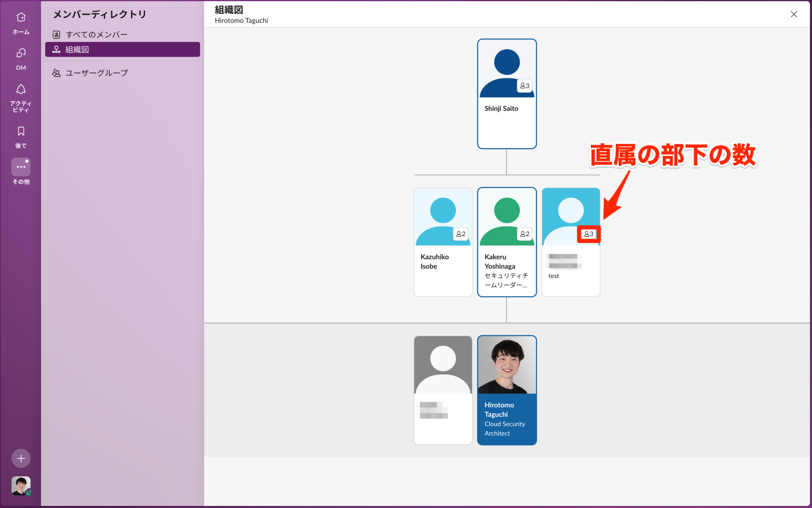The width and height of the screenshot is (812, 508).
Task: Click Kakeru Yoshinaga's reports badge showing 2
Action: click(524, 234)
